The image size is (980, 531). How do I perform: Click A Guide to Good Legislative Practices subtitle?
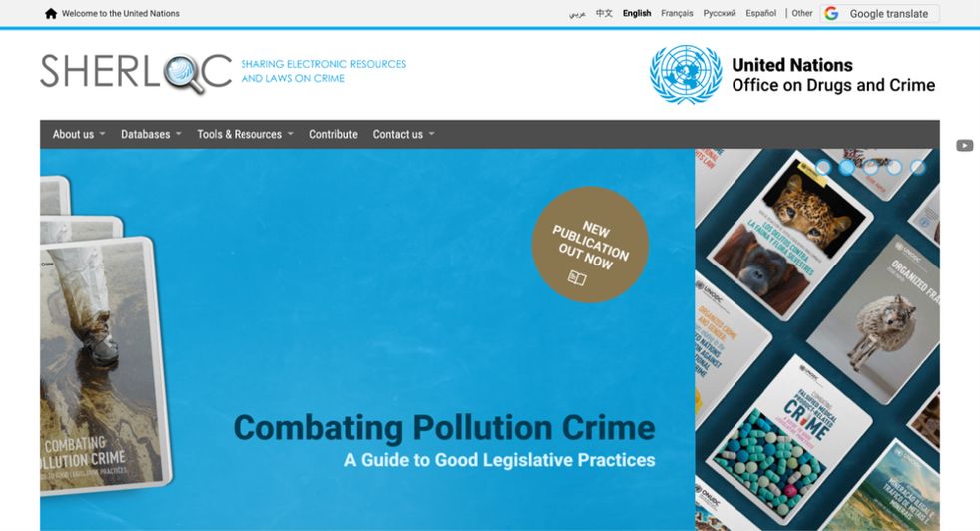point(499,460)
